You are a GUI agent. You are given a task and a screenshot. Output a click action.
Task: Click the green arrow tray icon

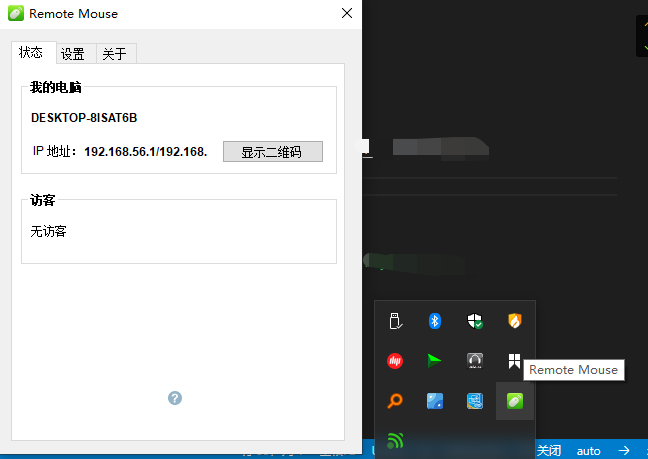tap(434, 361)
